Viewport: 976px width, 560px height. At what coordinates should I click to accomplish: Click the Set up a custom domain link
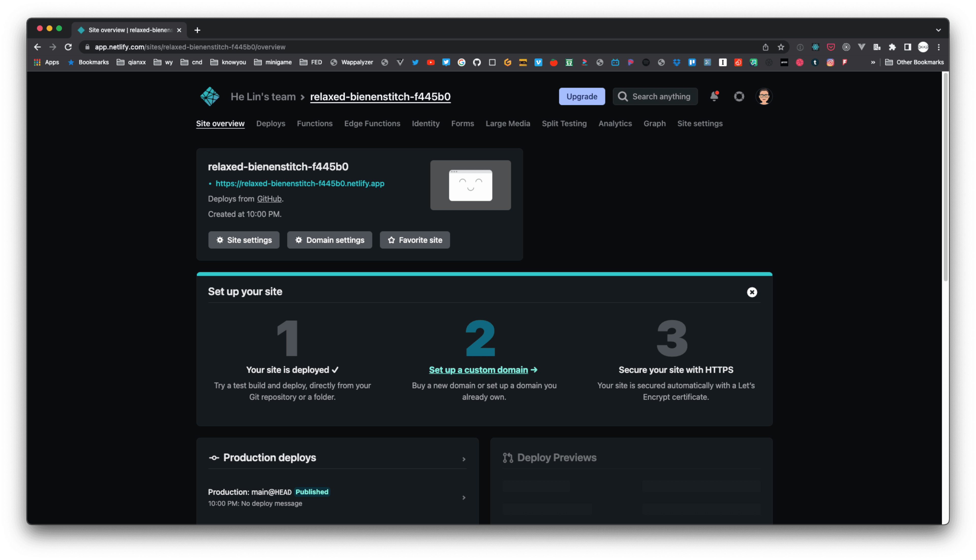pyautogui.click(x=483, y=369)
